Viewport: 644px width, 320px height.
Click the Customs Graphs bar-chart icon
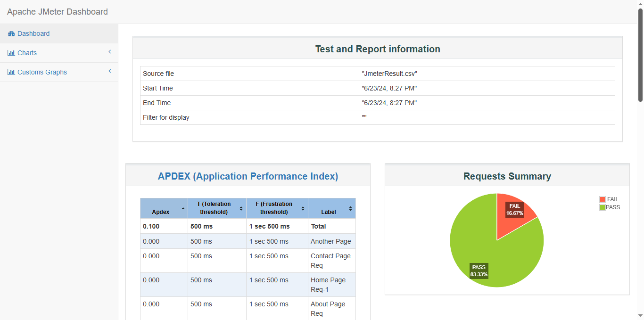pos(11,72)
